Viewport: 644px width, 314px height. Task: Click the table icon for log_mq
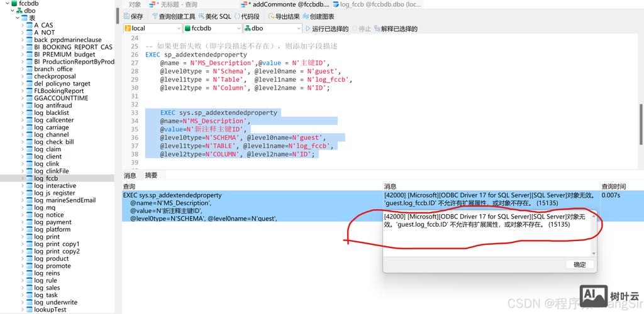coord(29,207)
